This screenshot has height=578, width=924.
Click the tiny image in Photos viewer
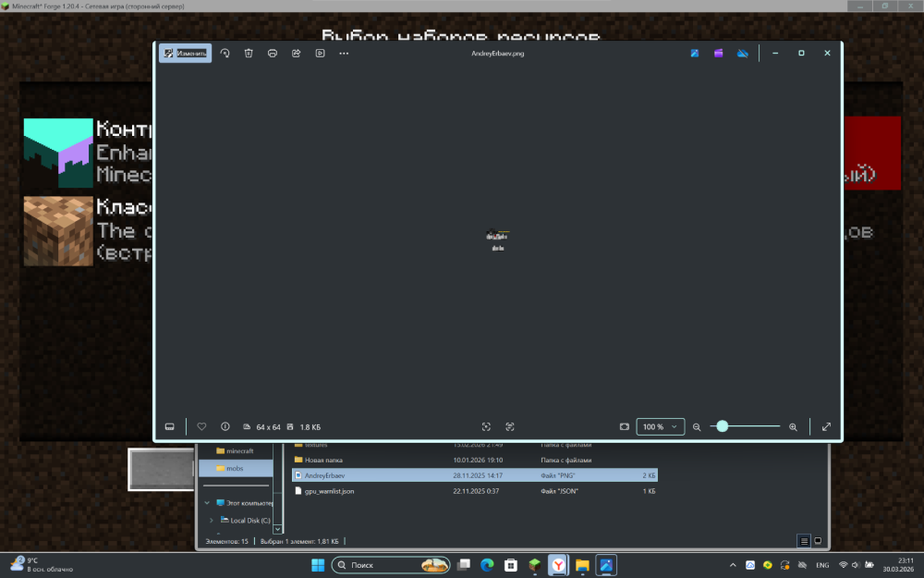click(x=497, y=240)
